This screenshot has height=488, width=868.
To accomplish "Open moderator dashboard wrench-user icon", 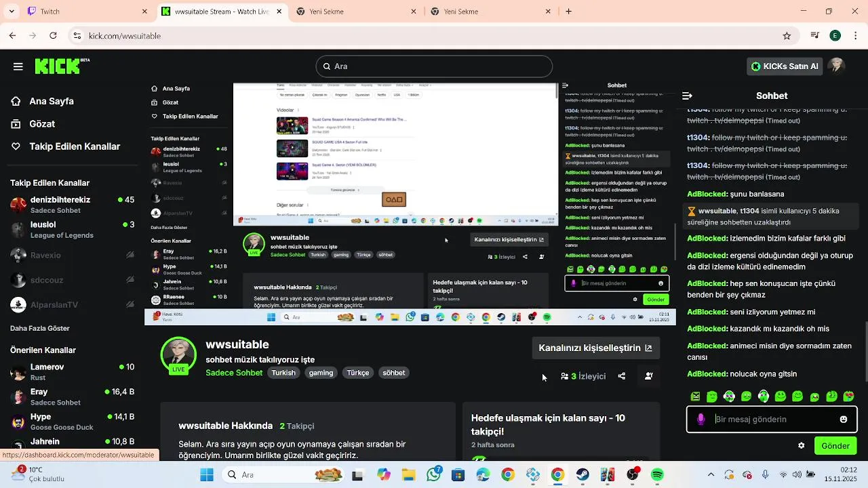I will tap(649, 376).
